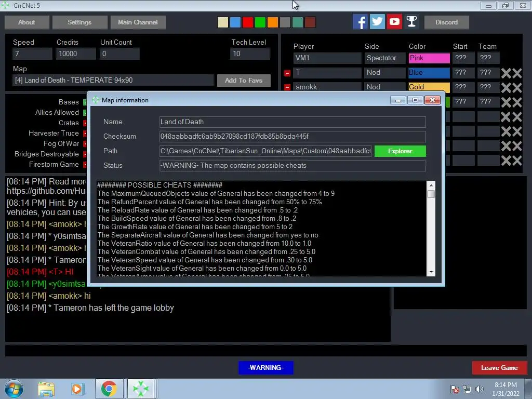The height and width of the screenshot is (399, 532).
Task: Enable the Bridges Destroyable checkbox
Action: click(x=85, y=154)
